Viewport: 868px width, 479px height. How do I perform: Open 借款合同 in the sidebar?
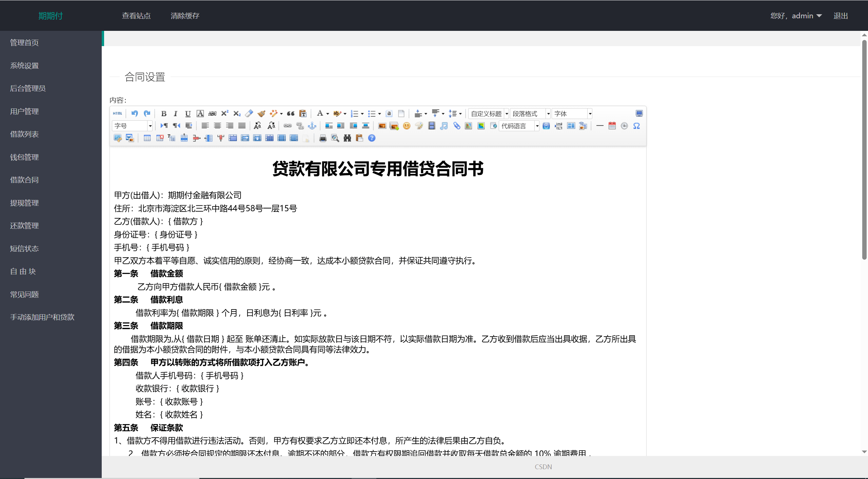pyautogui.click(x=24, y=180)
